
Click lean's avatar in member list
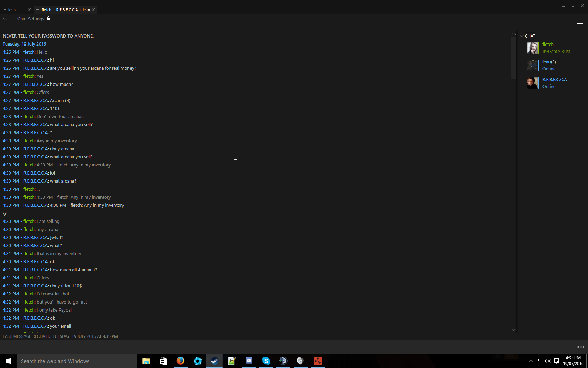pos(532,66)
